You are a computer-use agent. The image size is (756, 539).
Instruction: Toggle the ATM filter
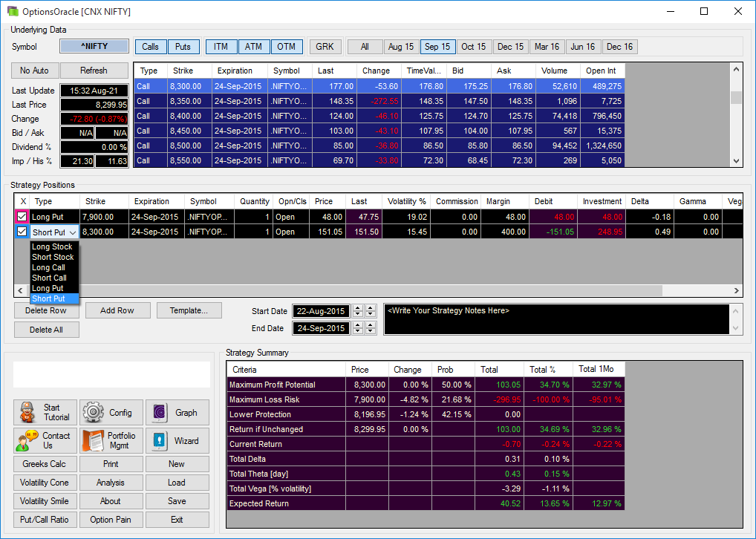click(253, 47)
